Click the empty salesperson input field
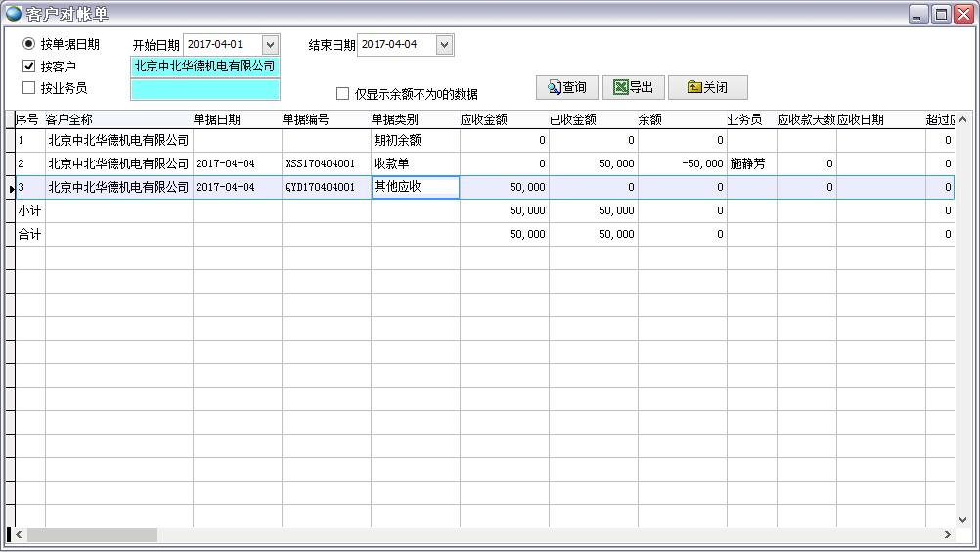The height and width of the screenshot is (552, 980). [x=204, y=89]
